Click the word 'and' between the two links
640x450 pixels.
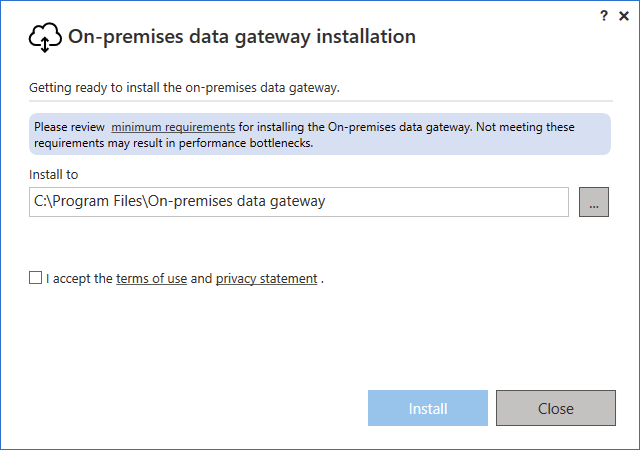[x=201, y=278]
